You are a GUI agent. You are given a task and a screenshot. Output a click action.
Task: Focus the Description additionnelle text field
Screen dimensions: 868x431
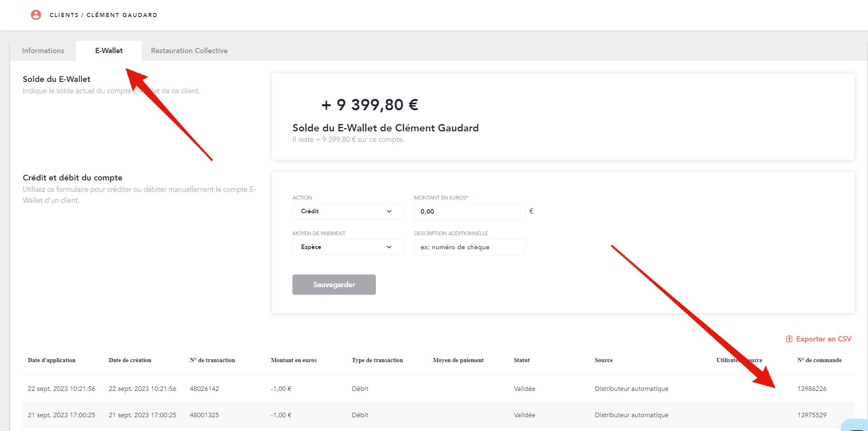(x=469, y=247)
